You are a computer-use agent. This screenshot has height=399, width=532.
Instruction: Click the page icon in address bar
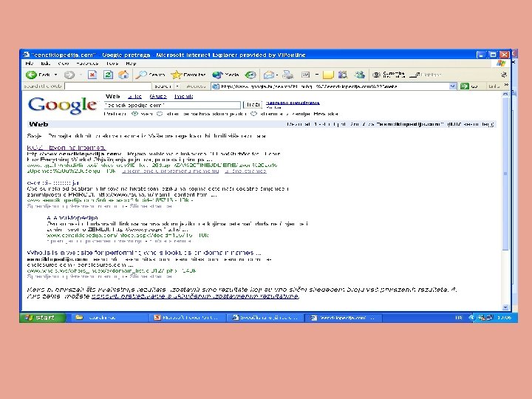point(215,86)
